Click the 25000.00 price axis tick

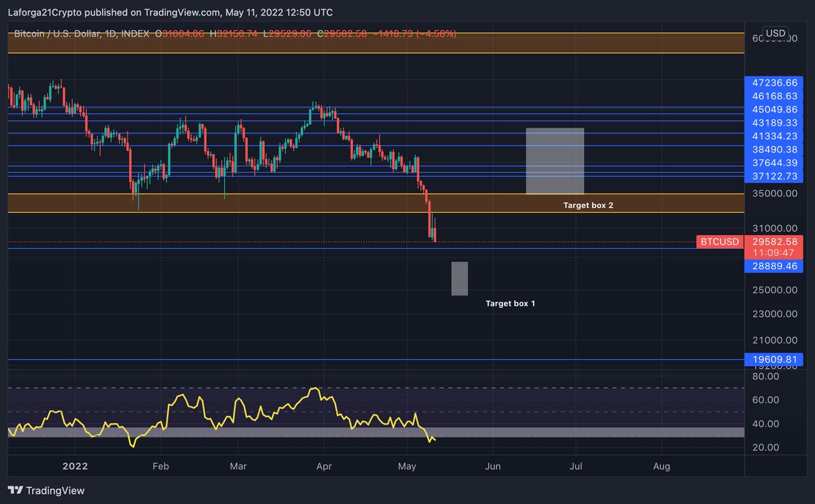pos(775,290)
